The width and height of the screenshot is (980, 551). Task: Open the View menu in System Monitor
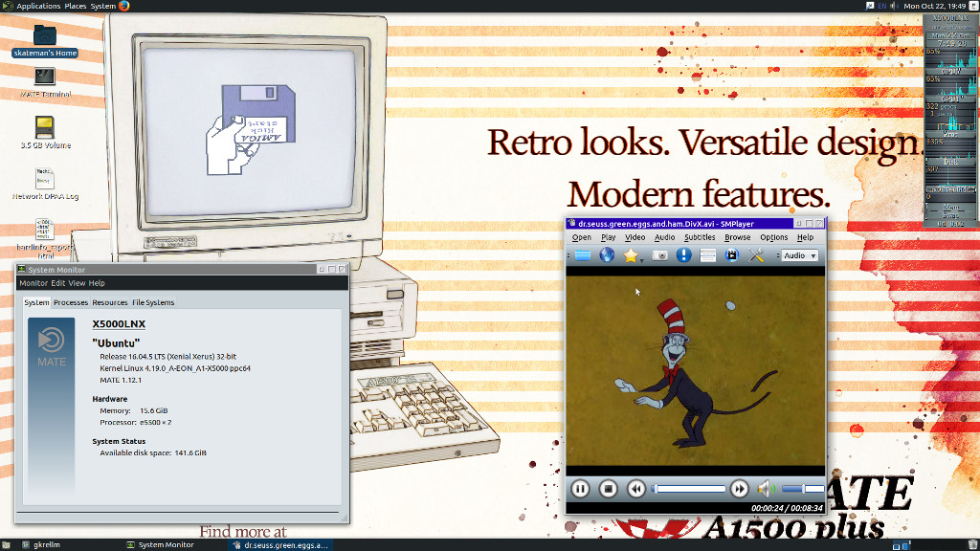coord(77,283)
